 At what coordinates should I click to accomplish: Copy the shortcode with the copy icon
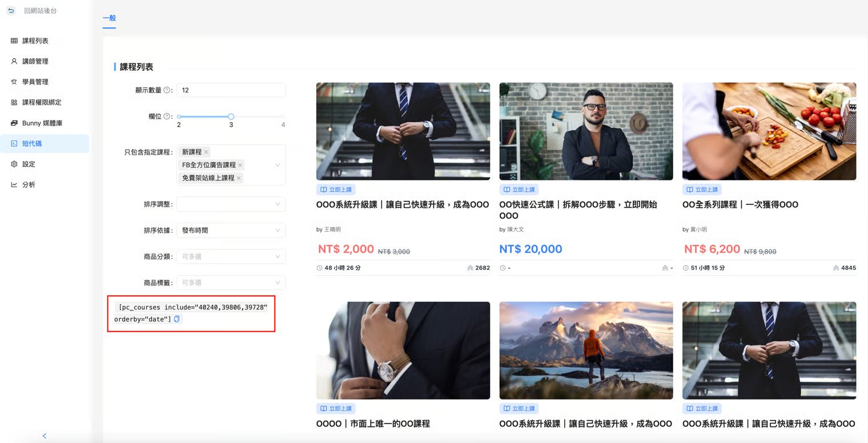(x=177, y=319)
